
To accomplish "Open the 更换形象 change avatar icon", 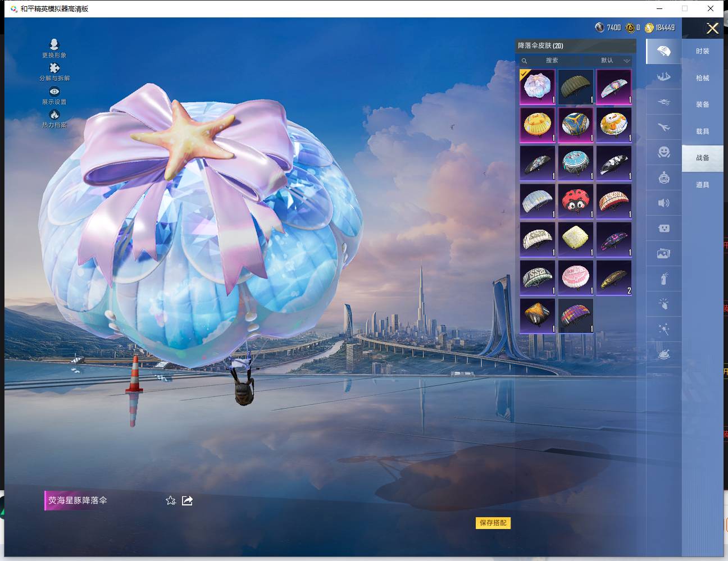I will [54, 45].
